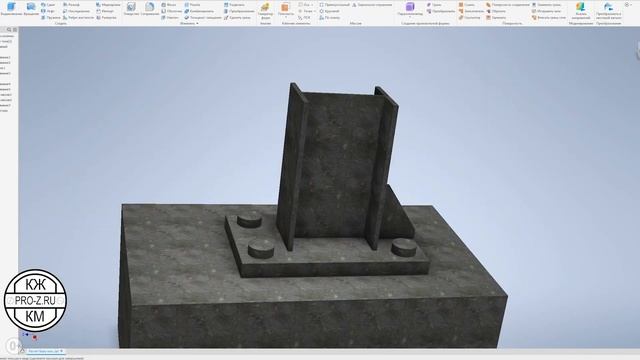Choose Extend (Удлинить) surface tool
Screen dimensions: 640x360
[496, 18]
